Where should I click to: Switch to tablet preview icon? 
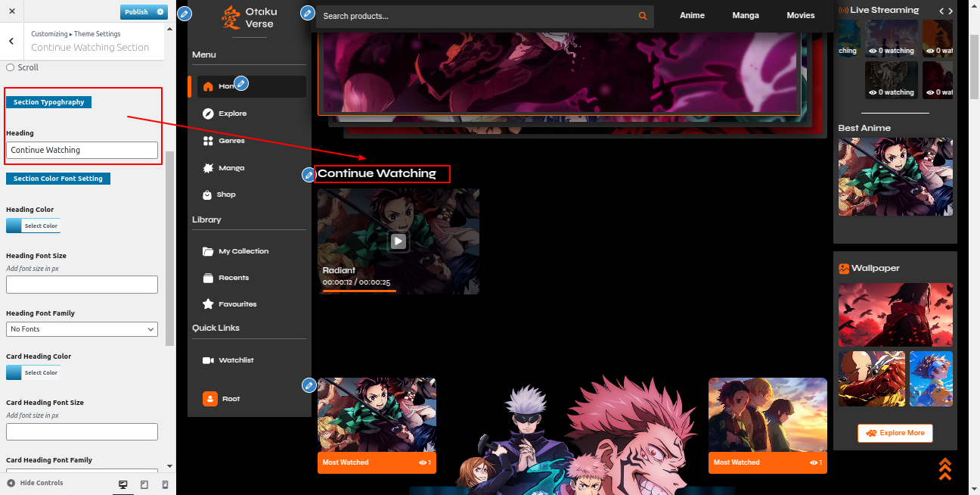(144, 484)
